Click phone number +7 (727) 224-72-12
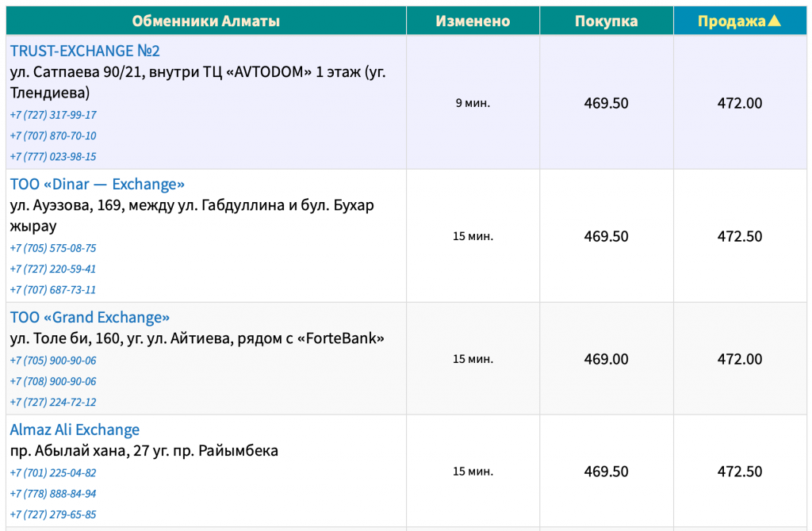Image resolution: width=812 pixels, height=531 pixels. 53,402
